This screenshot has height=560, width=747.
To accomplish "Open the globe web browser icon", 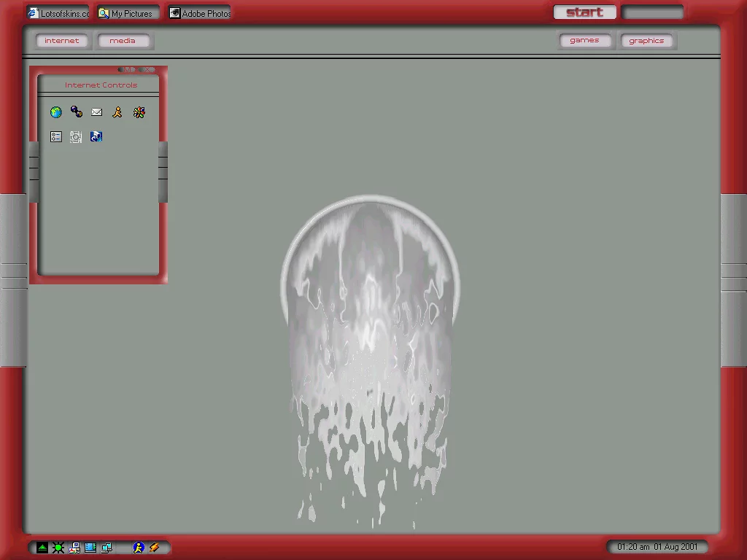I will pos(56,112).
